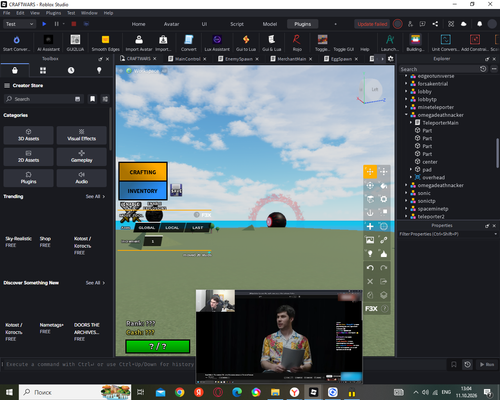Viewport: 500px width, 400px height.
Task: Open the Import Avatar plugin
Action: (139, 43)
